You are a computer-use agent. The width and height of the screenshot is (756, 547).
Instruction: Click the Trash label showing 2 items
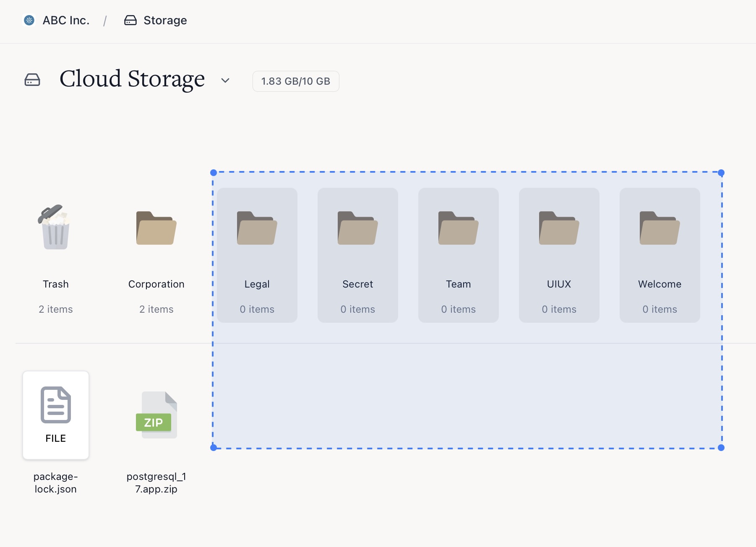pyautogui.click(x=55, y=309)
